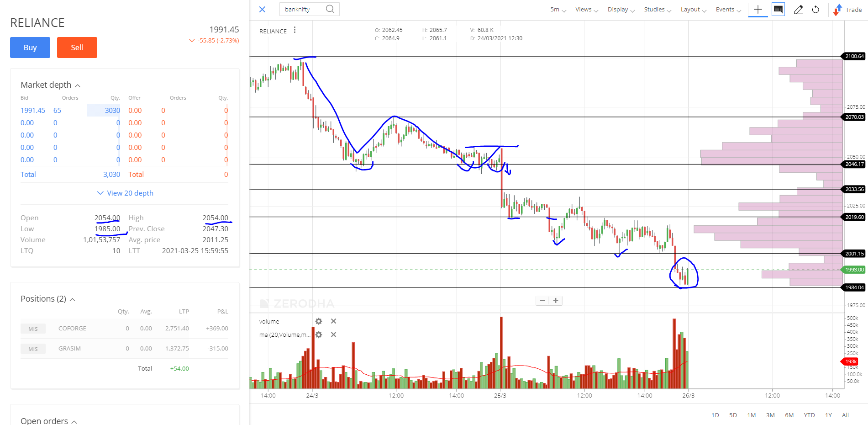
Task: Toggle the head-up info display icon
Action: click(x=778, y=9)
